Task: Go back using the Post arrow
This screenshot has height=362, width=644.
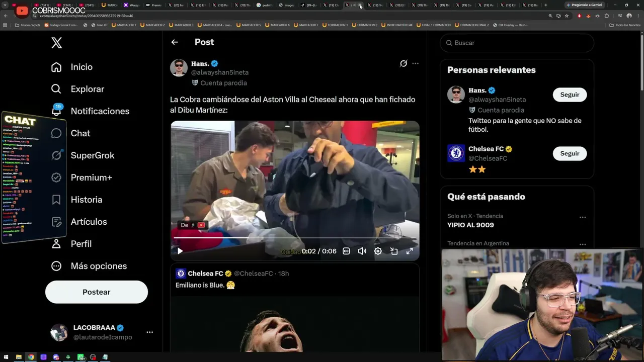Action: pyautogui.click(x=175, y=42)
